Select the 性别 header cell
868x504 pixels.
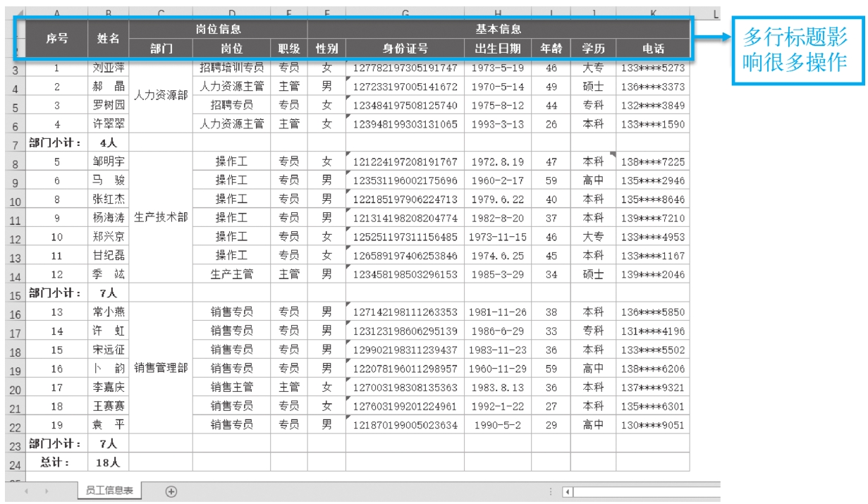[x=326, y=49]
